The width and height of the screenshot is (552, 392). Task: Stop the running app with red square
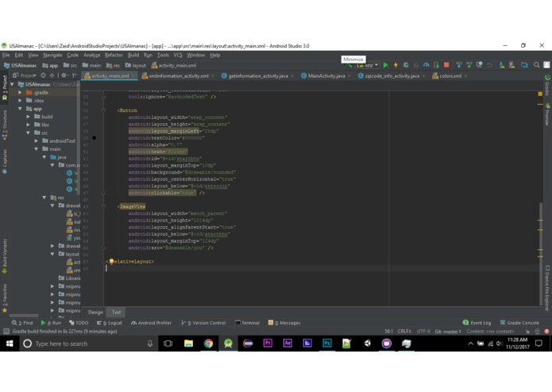pos(446,65)
